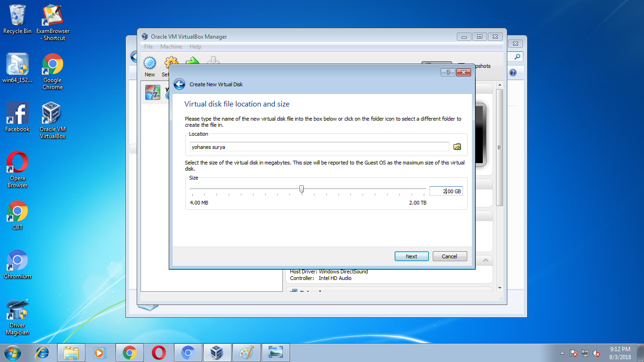Open the Help menu in VirtualBox Manager

coord(195,47)
